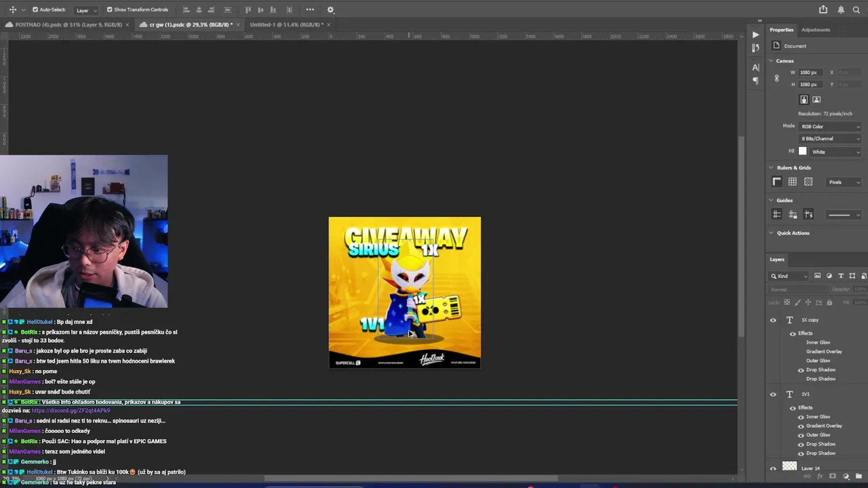Screen dimensions: 868x488
Task: Edit the canvas height H field
Action: coord(812,85)
